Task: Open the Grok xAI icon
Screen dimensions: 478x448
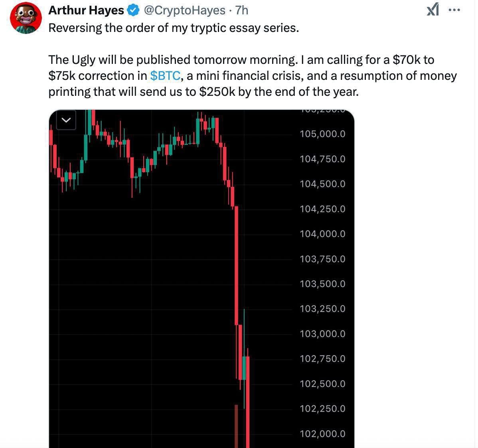Action: (433, 10)
